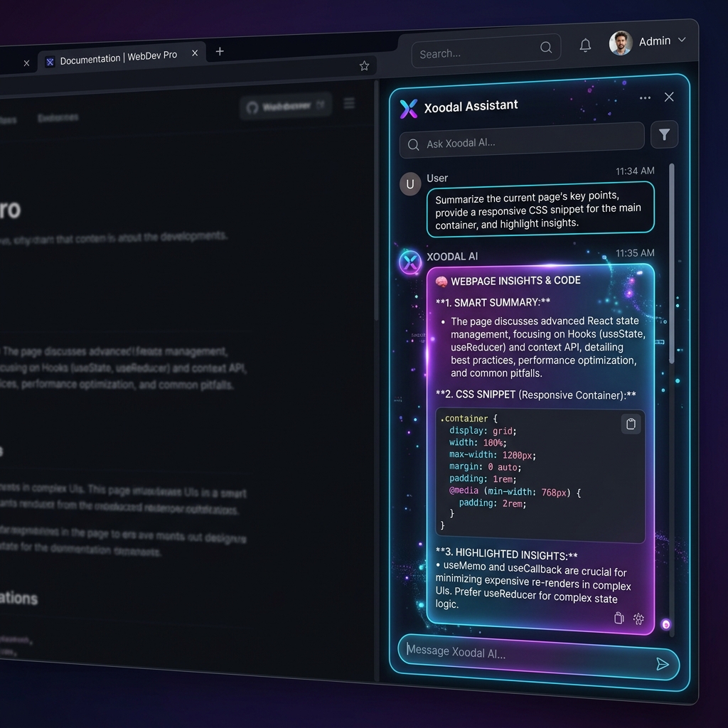Copy the CSS code snippet with the clipboard icon

tap(631, 424)
